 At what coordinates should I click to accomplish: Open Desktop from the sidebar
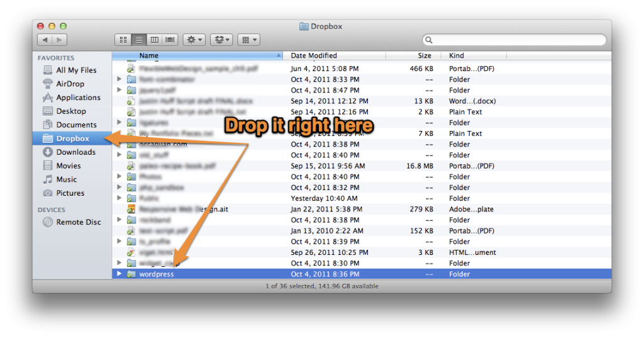pyautogui.click(x=72, y=111)
